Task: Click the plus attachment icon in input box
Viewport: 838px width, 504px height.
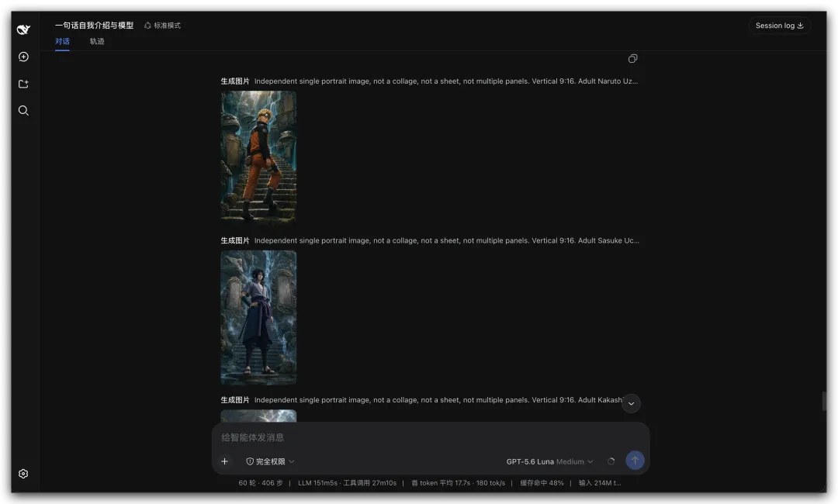Action: pyautogui.click(x=224, y=461)
